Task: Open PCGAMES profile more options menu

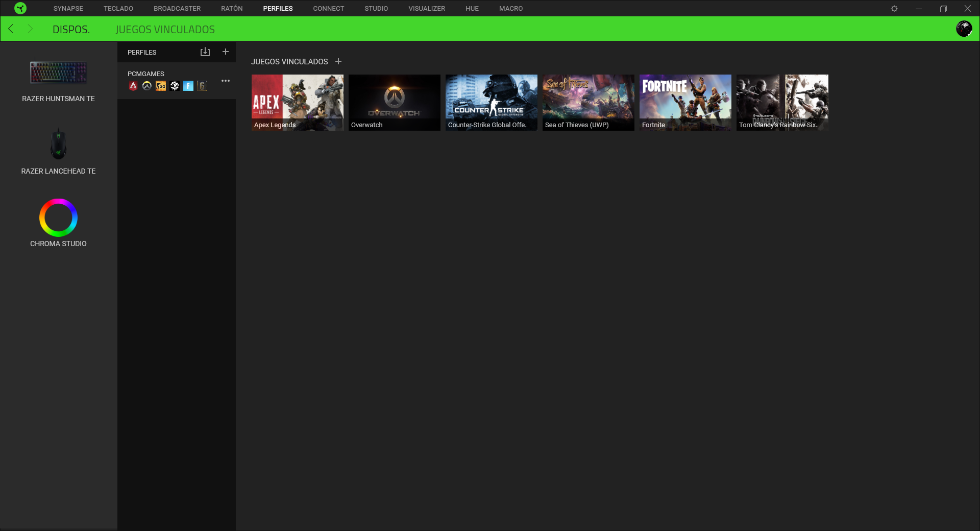Action: 226,81
